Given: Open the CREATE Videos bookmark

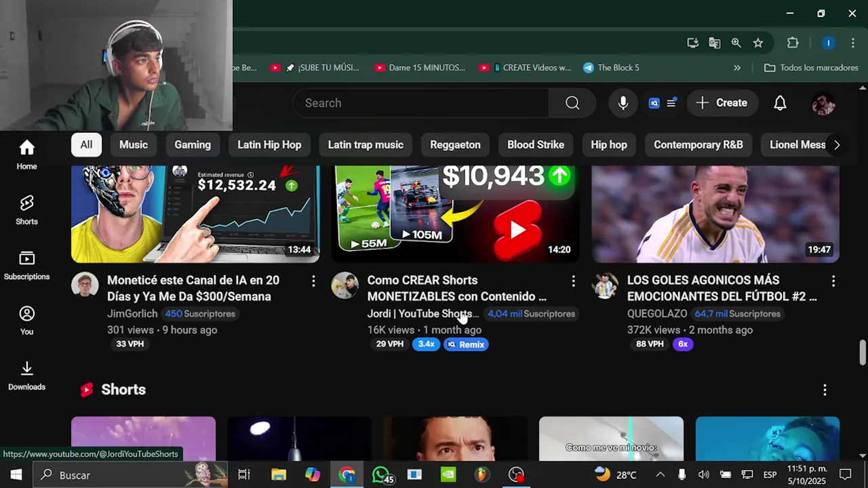Looking at the screenshot, I should (x=526, y=68).
